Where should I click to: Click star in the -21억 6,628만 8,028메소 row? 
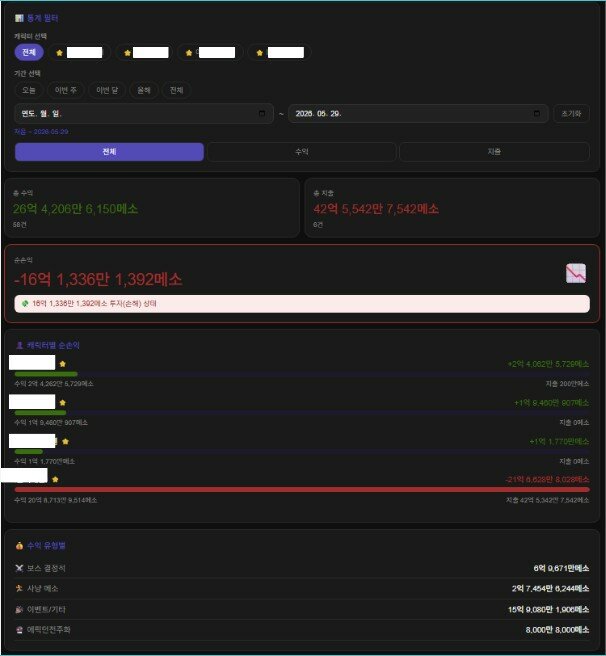(x=55, y=479)
